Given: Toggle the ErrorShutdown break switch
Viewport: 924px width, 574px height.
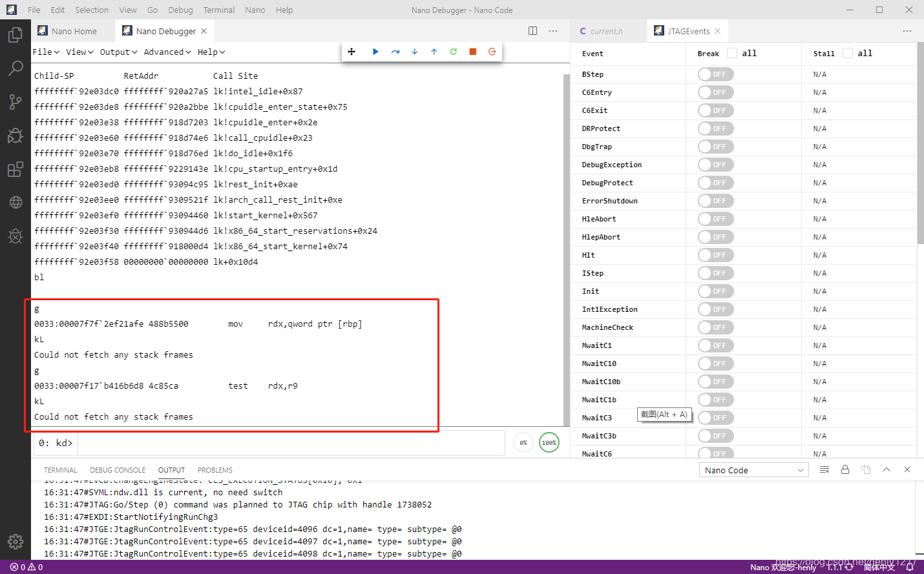Looking at the screenshot, I should tap(715, 201).
